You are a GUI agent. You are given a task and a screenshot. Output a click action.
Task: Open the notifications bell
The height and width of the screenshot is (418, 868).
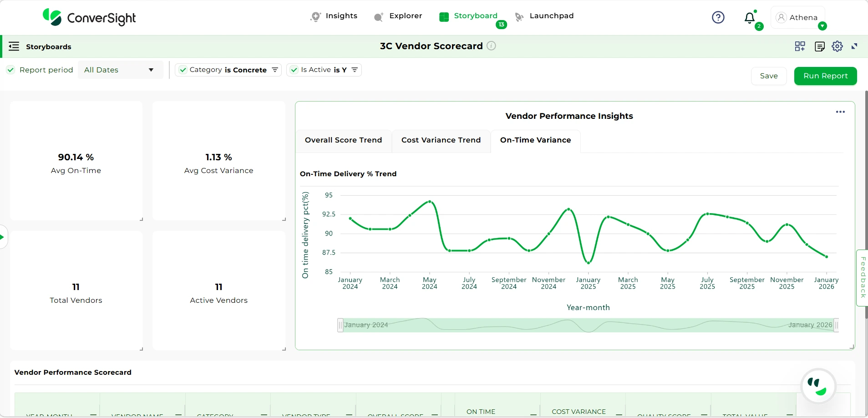point(749,18)
